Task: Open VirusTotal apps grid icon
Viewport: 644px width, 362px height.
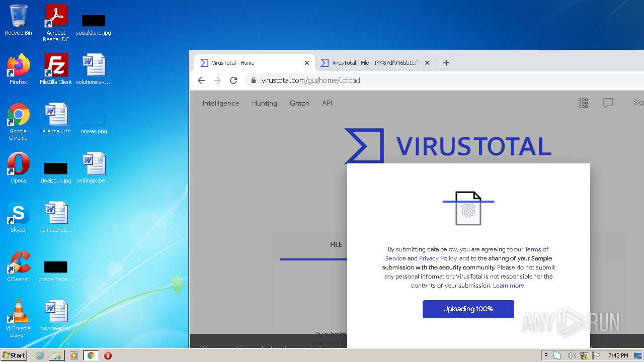Action: pos(583,103)
